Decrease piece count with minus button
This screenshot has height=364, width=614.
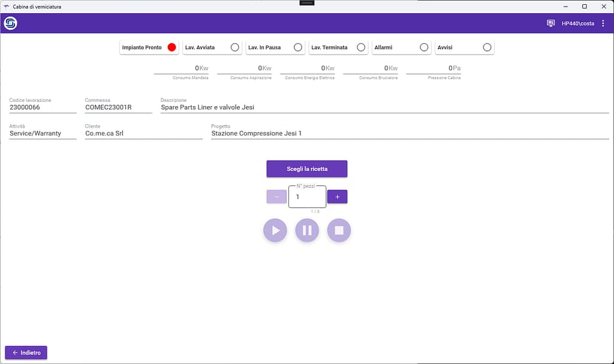[276, 197]
